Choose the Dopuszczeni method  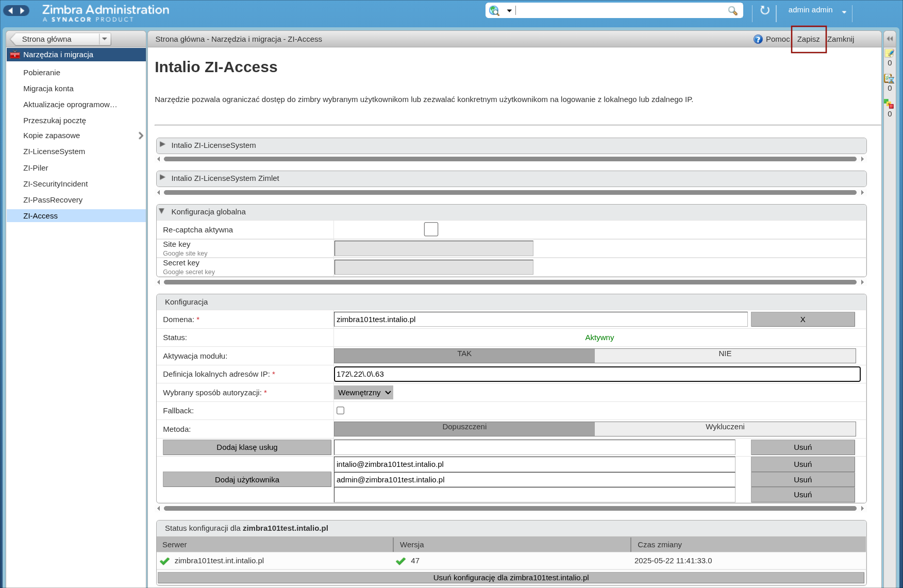(x=464, y=429)
